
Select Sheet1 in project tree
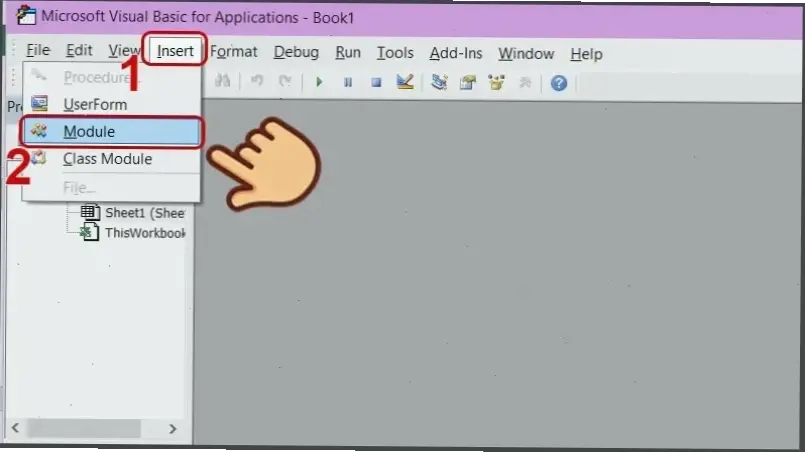point(145,213)
